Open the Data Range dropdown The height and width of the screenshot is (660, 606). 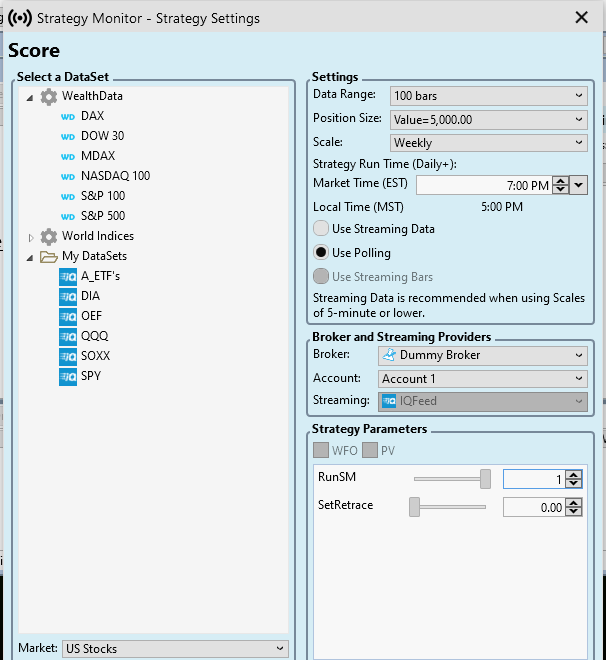click(489, 96)
